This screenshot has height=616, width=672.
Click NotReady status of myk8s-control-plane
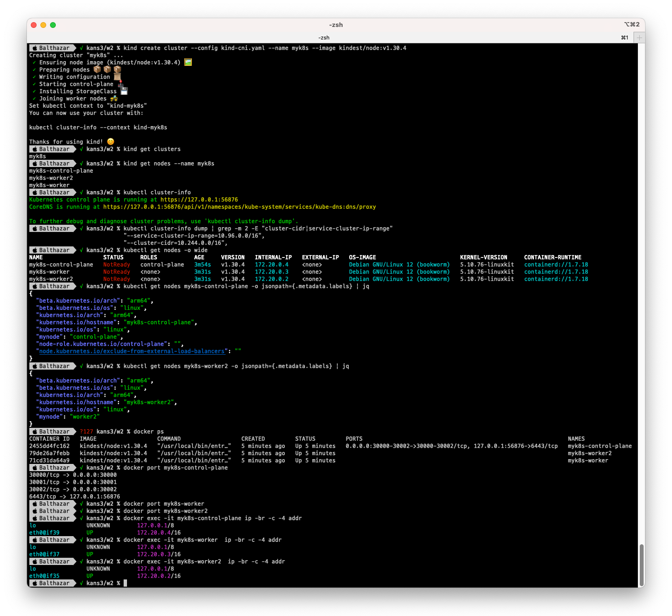tap(117, 265)
